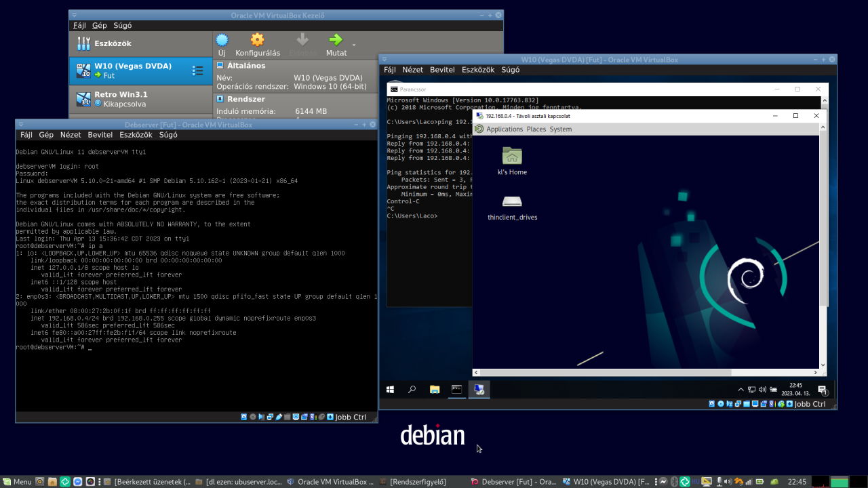Open Eszközök menu in Debserver window
Image resolution: width=868 pixels, height=488 pixels.
[136, 135]
